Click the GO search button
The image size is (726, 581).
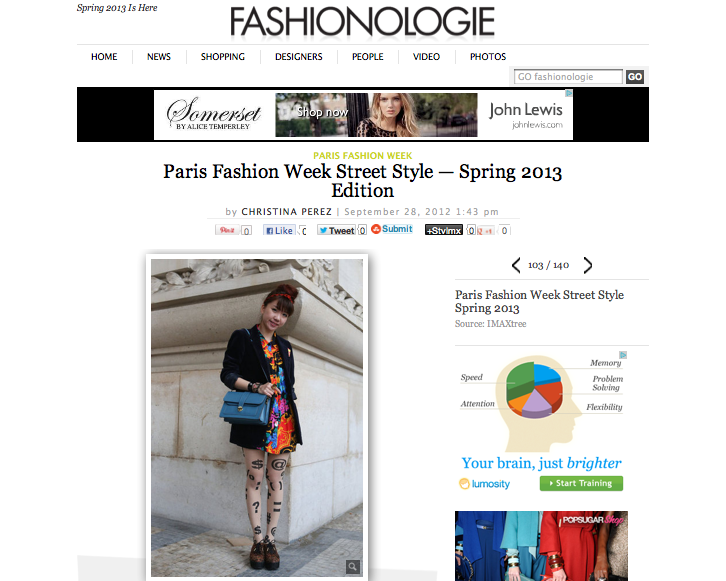[x=635, y=77]
